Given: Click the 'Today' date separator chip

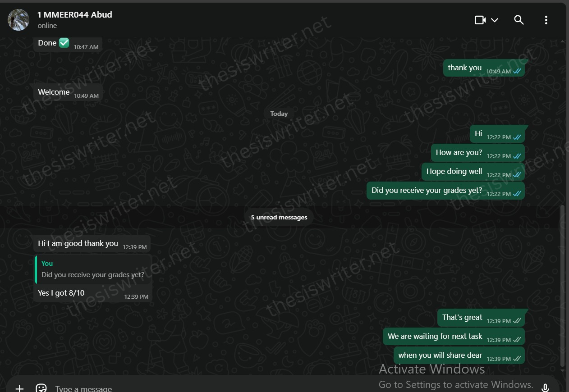Looking at the screenshot, I should pyautogui.click(x=279, y=114).
